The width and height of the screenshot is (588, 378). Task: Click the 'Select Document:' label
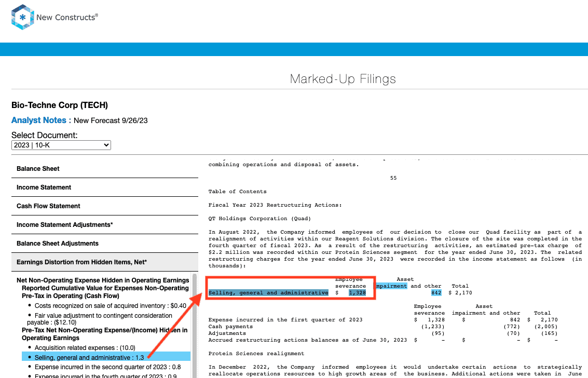click(44, 135)
